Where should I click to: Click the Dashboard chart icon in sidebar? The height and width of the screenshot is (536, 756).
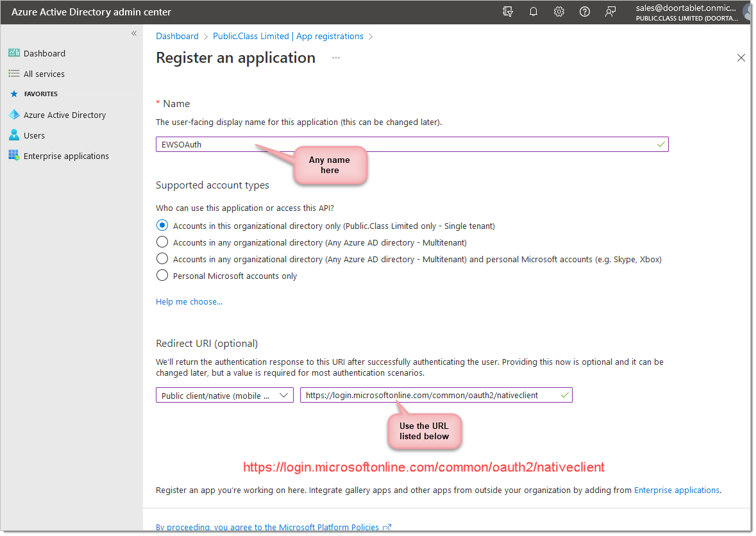[x=14, y=53]
